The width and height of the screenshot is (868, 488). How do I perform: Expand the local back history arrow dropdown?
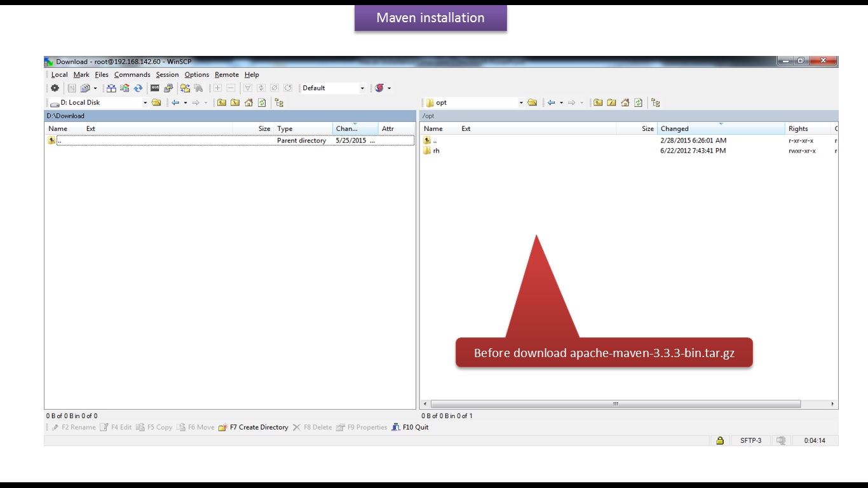pos(186,103)
